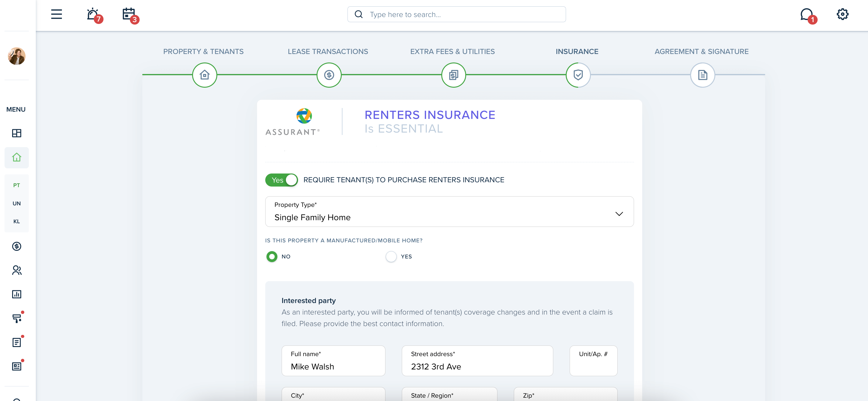This screenshot has width=868, height=401.
Task: Open reports bar chart icon in sidebar
Action: 16,294
